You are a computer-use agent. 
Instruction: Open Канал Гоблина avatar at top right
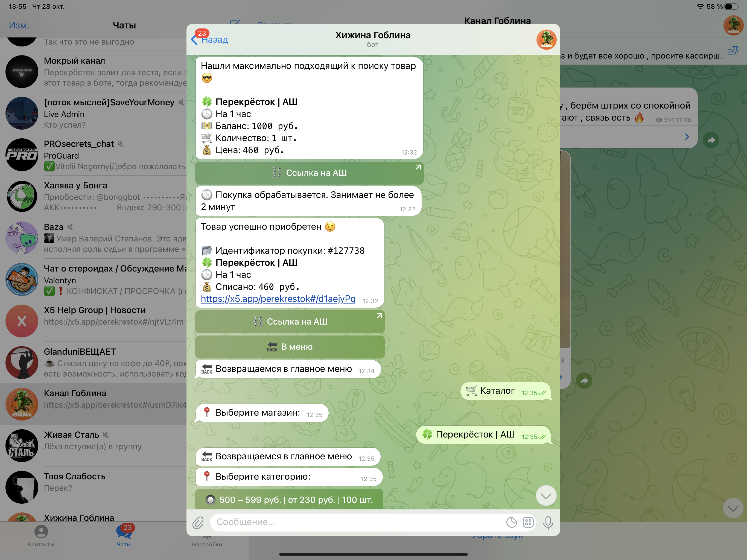tap(733, 25)
